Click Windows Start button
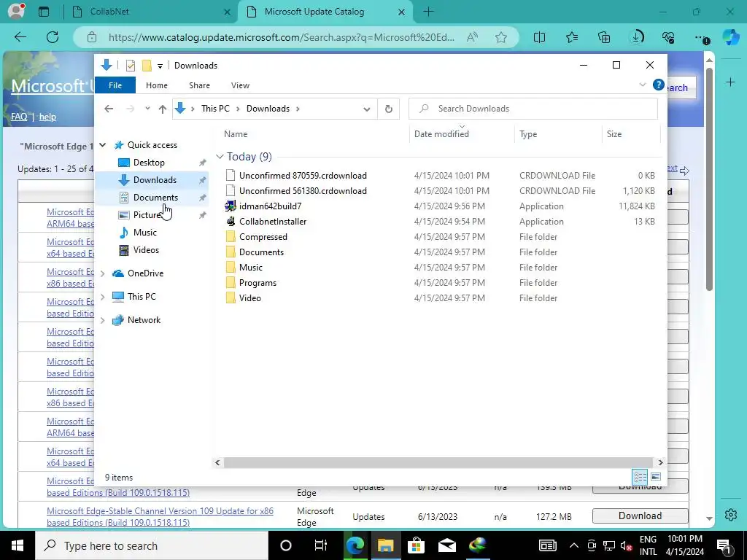 (18, 545)
